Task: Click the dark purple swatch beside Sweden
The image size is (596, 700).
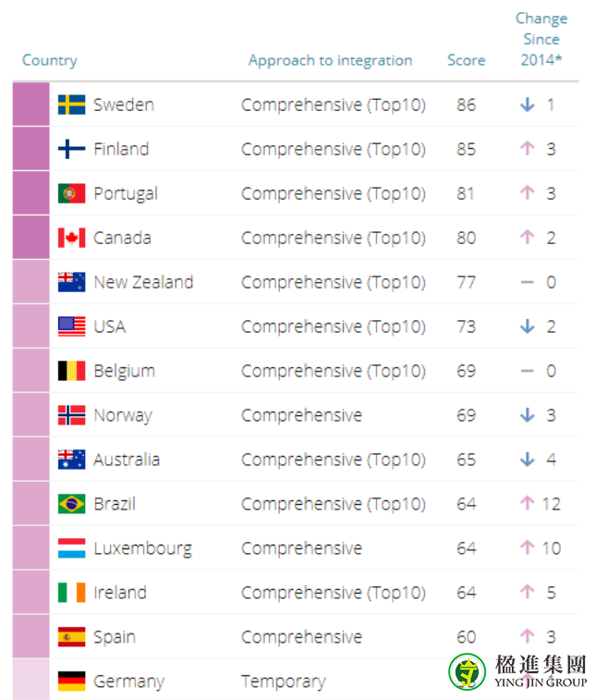Action: 30,104
